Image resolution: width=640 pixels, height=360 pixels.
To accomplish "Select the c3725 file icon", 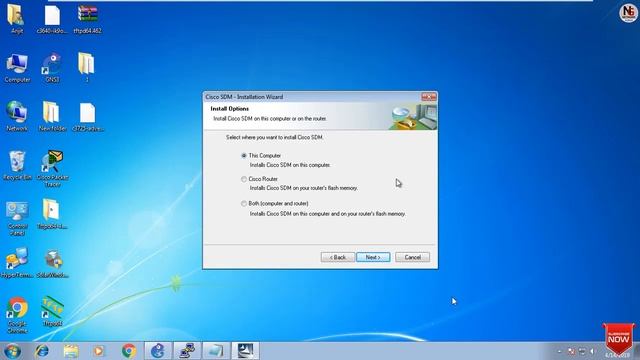I will pos(88,116).
